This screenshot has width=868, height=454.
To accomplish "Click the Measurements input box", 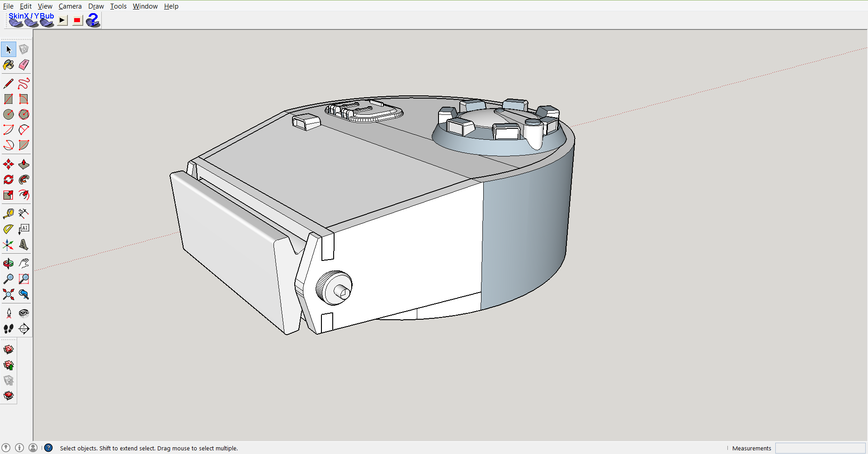I will (x=820, y=448).
